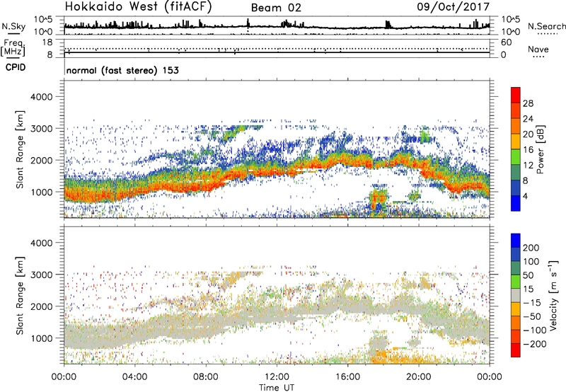Image resolution: width=566 pixels, height=392 pixels.
Task: Click the 'Beam 02' label
Action: click(x=276, y=8)
